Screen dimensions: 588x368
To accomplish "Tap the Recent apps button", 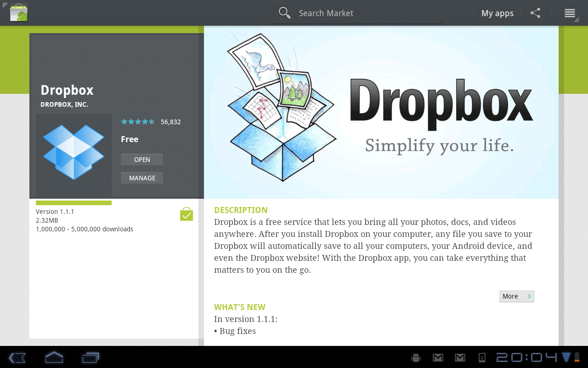I will tap(90, 357).
